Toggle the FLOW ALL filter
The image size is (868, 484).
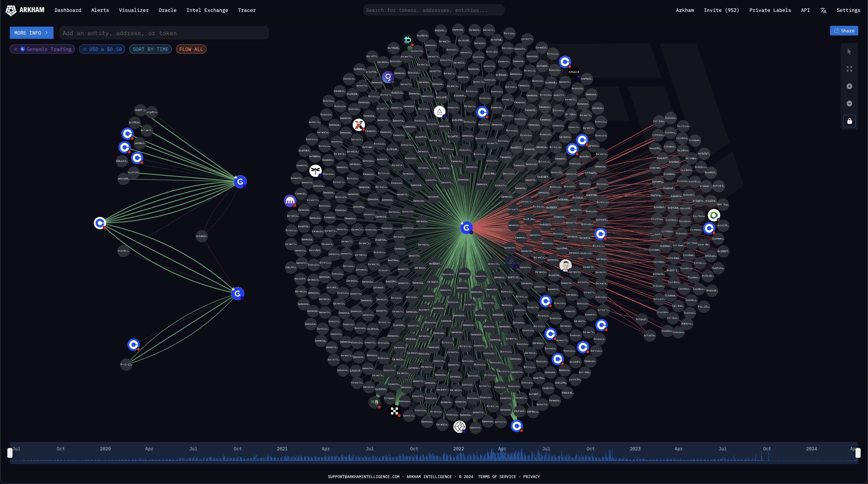191,49
